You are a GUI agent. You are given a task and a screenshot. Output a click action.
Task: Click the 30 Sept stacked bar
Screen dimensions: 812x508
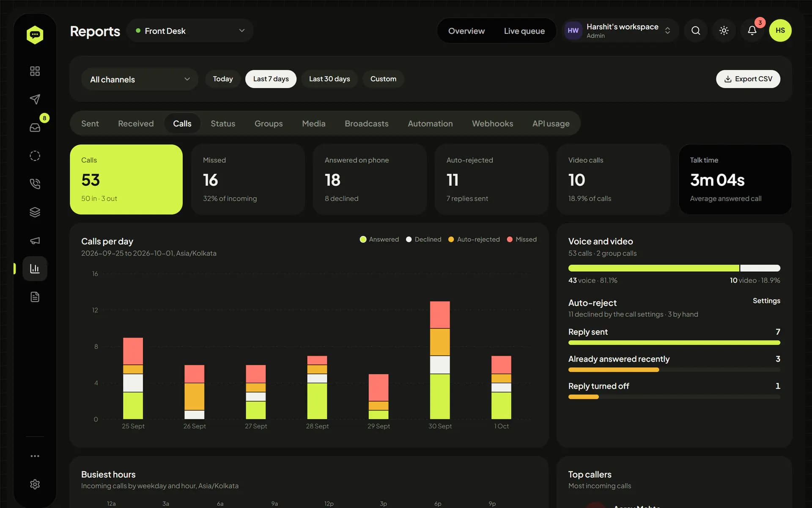point(440,360)
